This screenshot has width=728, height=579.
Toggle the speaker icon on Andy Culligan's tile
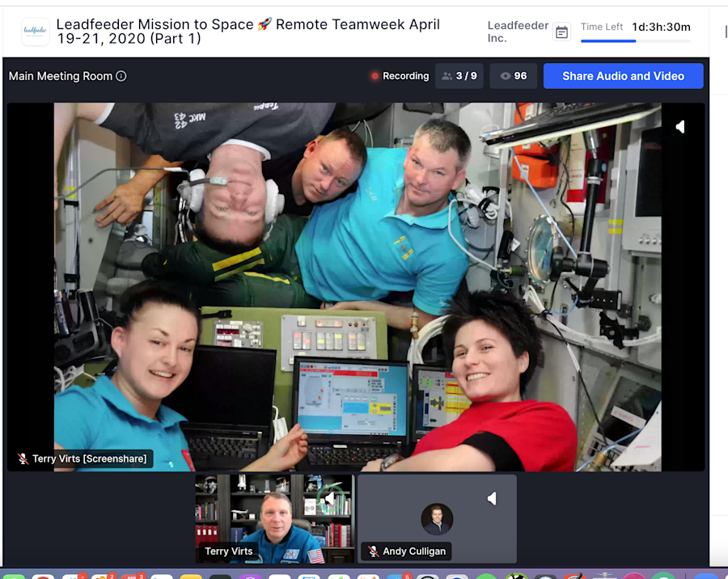click(492, 499)
